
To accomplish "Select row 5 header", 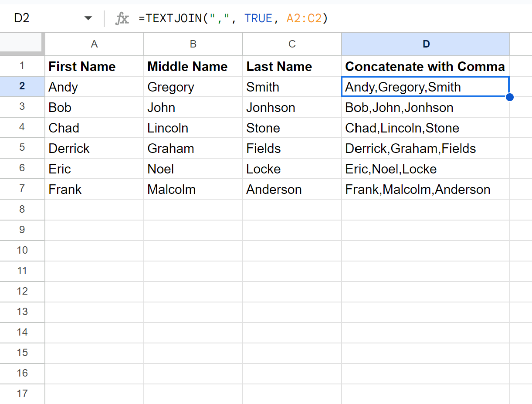I will pos(22,148).
